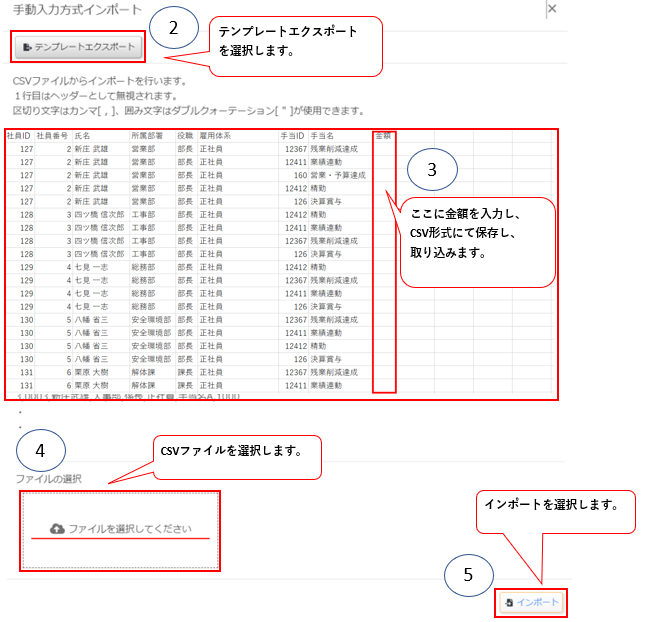655x622 pixels.
Task: Click the cloud upload icon in file area
Action: pos(57,529)
